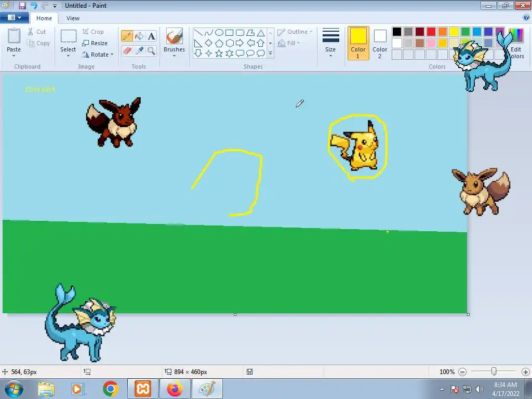532x399 pixels.
Task: Click the Cut button
Action: pyautogui.click(x=37, y=32)
